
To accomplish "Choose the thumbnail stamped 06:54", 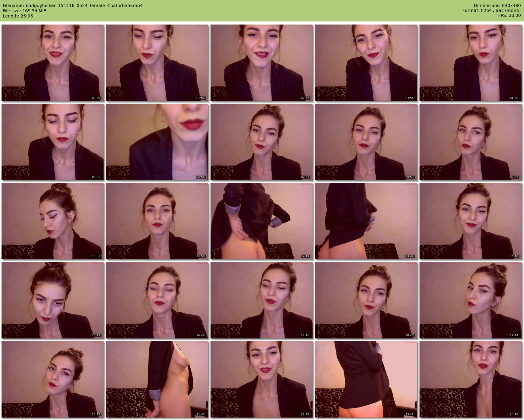I will pyautogui.click(x=157, y=142).
